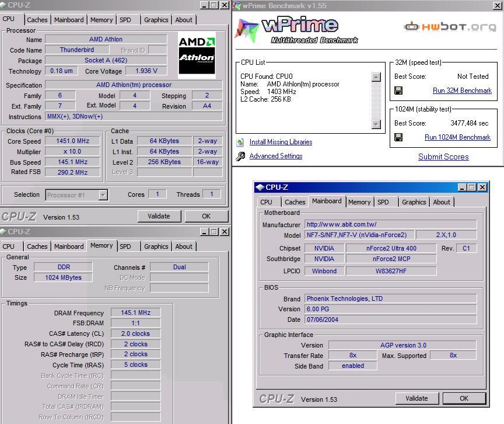
Task: Click the wPrime logo graphic
Action: [296, 30]
